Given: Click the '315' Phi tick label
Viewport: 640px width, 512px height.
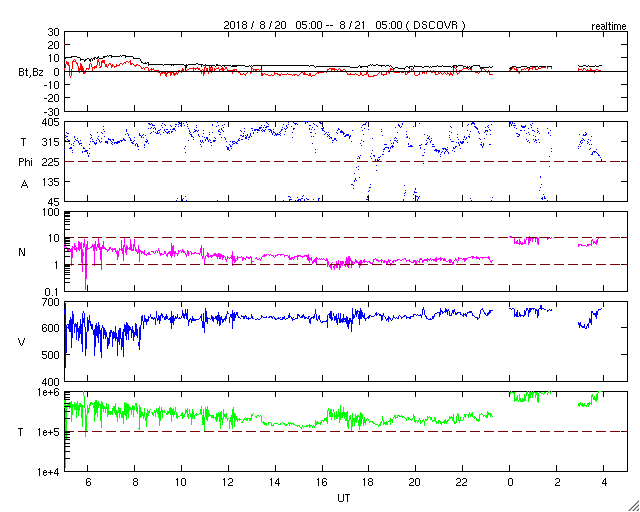Looking at the screenshot, I should tap(51, 142).
